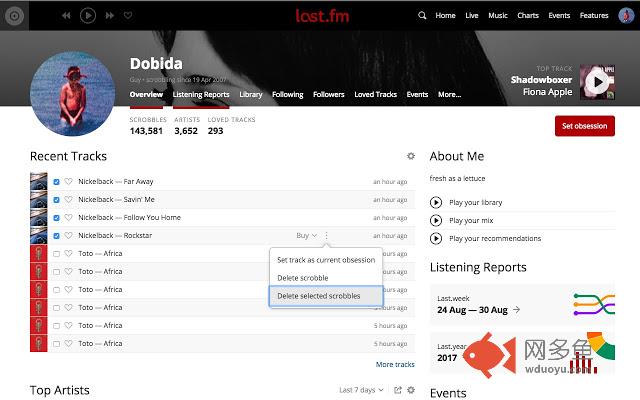Switch to the Followers tab
The height and width of the screenshot is (400, 640).
[x=329, y=94]
